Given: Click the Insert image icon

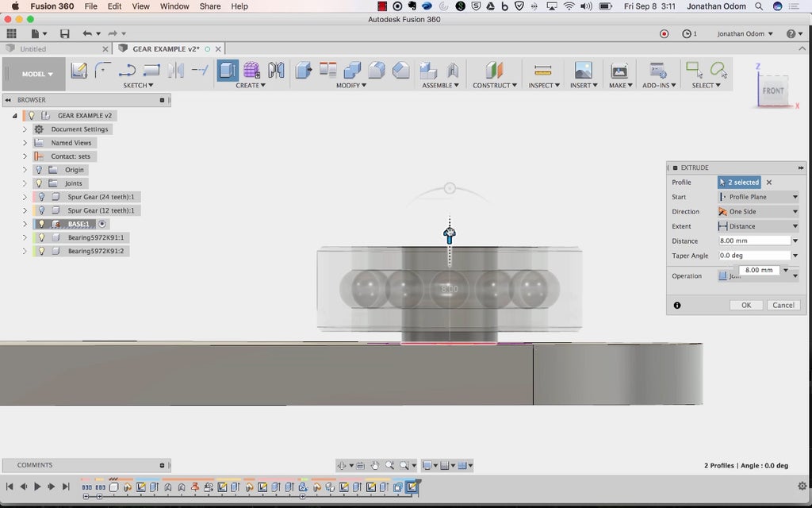Looking at the screenshot, I should pos(583,71).
